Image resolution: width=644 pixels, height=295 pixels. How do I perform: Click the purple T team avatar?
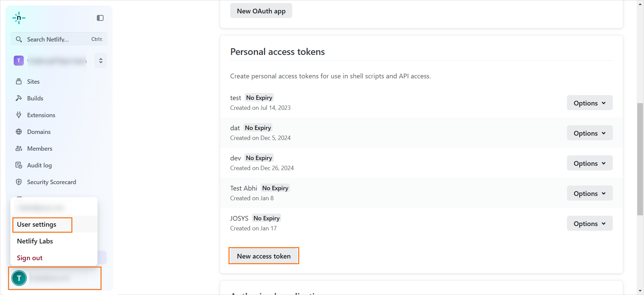tap(19, 61)
